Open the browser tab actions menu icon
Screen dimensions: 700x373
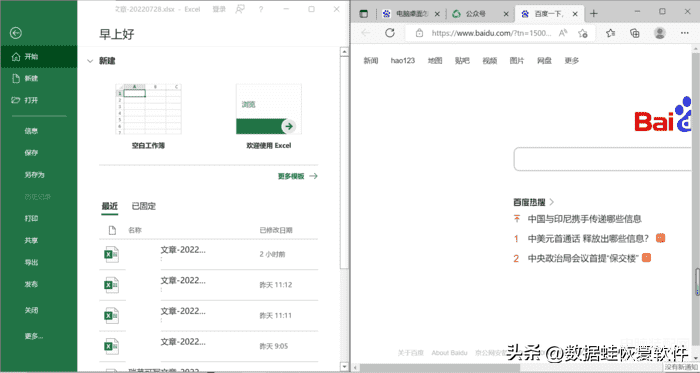point(364,14)
